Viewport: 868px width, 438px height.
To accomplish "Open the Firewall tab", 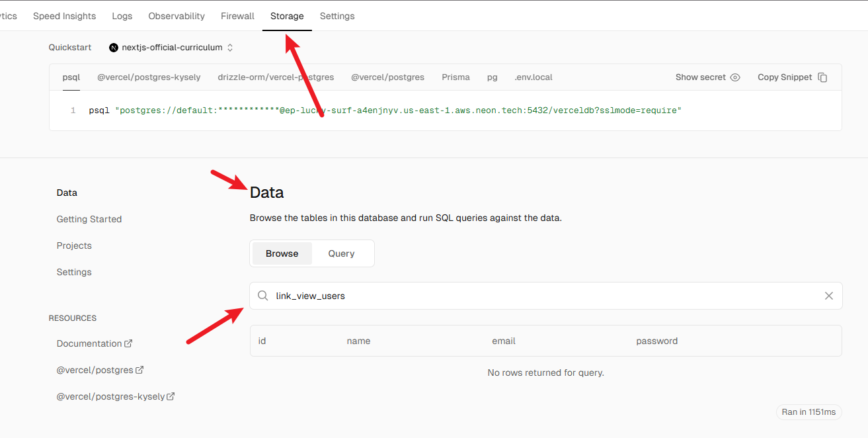I will tap(237, 16).
